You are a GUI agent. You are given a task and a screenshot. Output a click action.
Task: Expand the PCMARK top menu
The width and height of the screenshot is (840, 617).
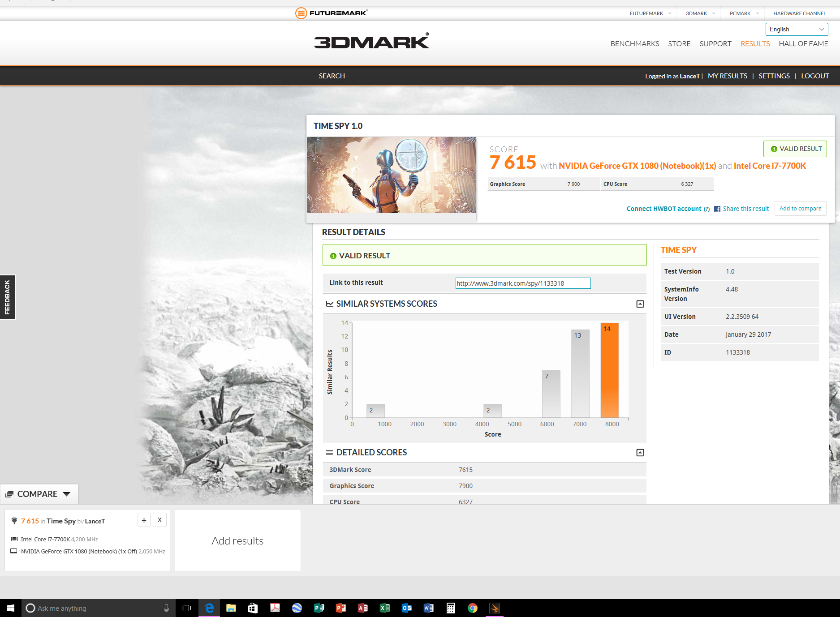pyautogui.click(x=744, y=13)
